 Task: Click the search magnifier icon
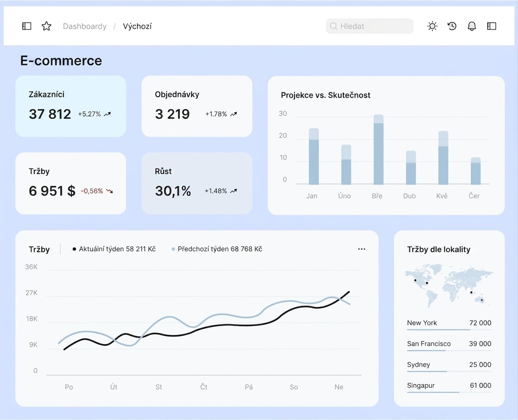(x=333, y=26)
